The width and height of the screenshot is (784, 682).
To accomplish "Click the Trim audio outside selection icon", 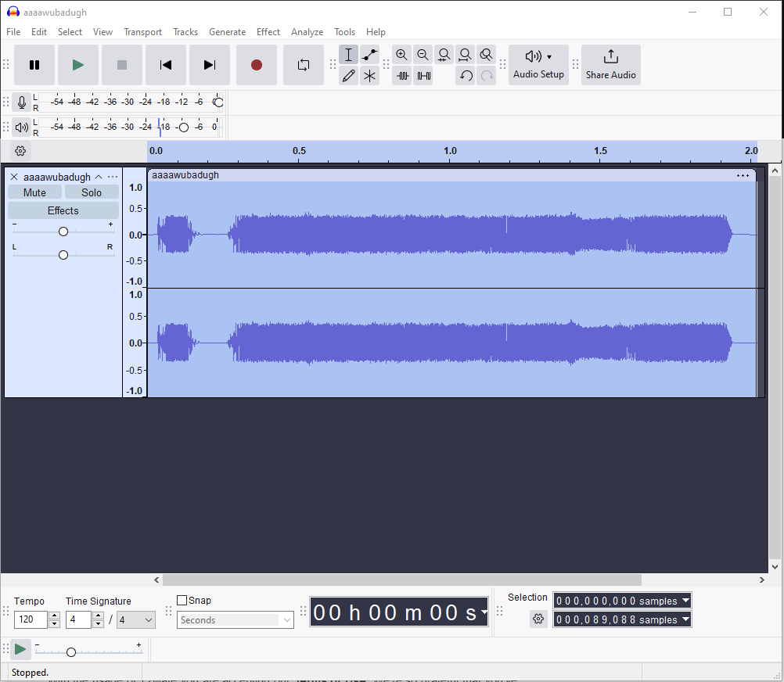I will click(x=402, y=76).
